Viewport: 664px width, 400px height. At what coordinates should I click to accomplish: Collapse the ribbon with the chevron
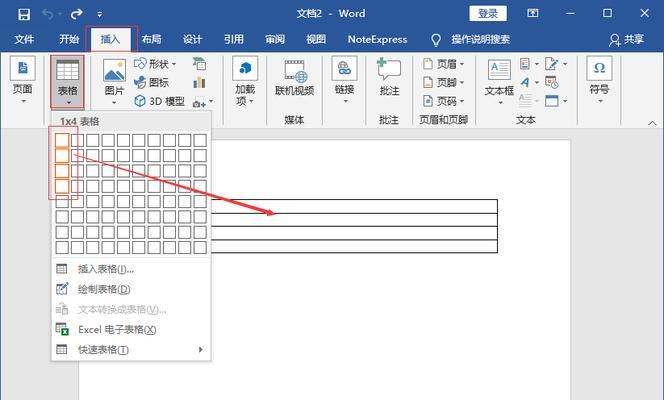point(652,123)
